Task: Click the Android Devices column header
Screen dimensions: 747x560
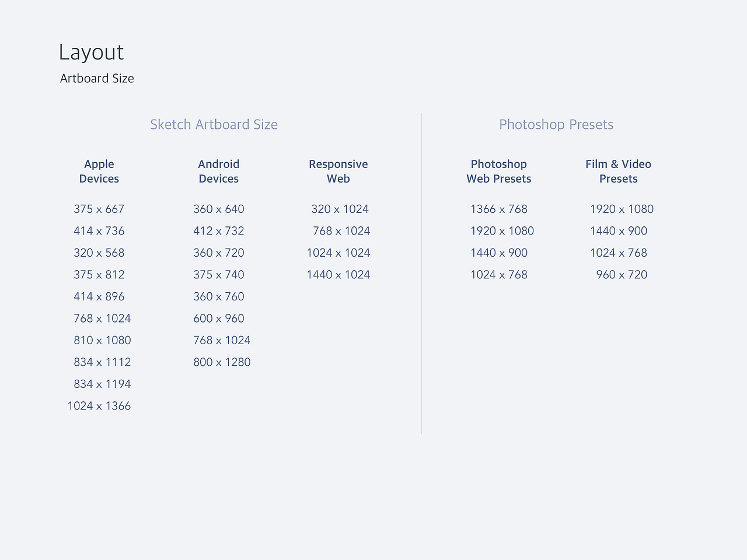Action: tap(219, 171)
